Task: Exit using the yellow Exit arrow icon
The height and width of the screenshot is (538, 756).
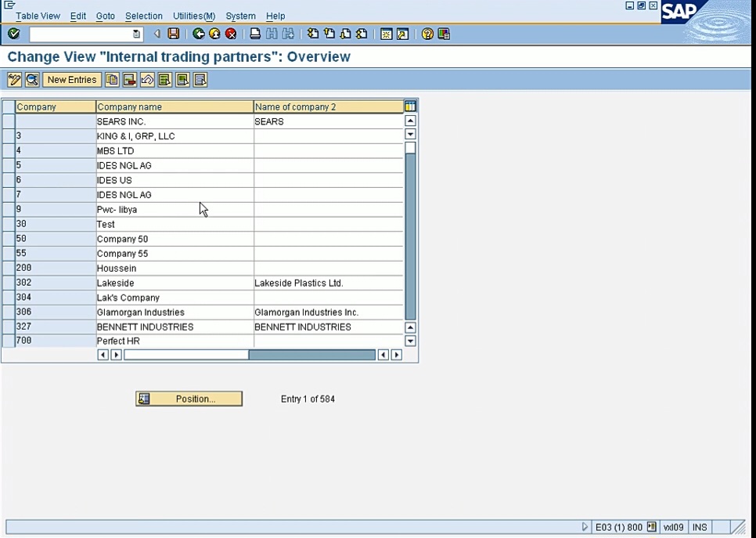Action: pos(215,34)
